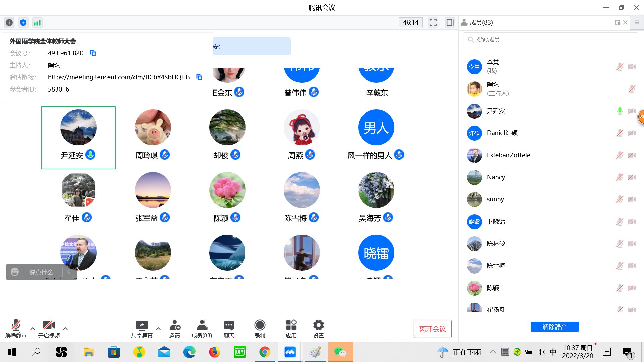Viewport: 644px width, 362px height.
Task: Copy the meeting number 493 961 820
Action: point(93,53)
